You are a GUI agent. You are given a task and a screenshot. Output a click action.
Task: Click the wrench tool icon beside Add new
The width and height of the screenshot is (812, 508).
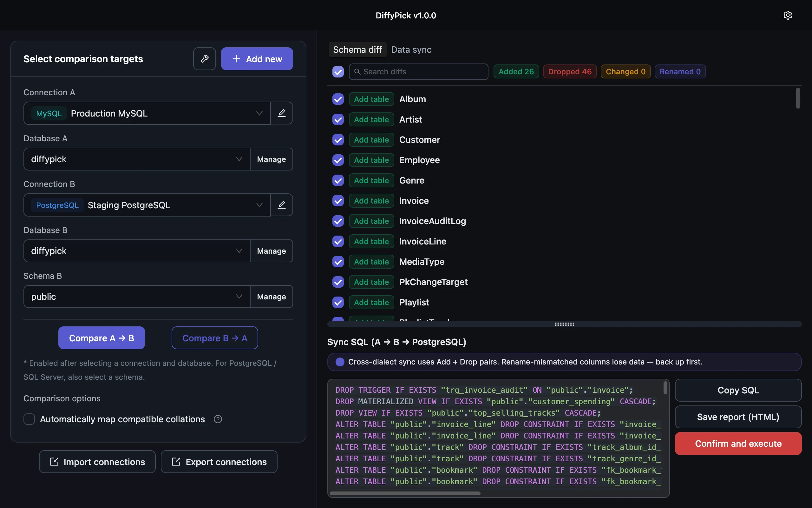point(204,59)
